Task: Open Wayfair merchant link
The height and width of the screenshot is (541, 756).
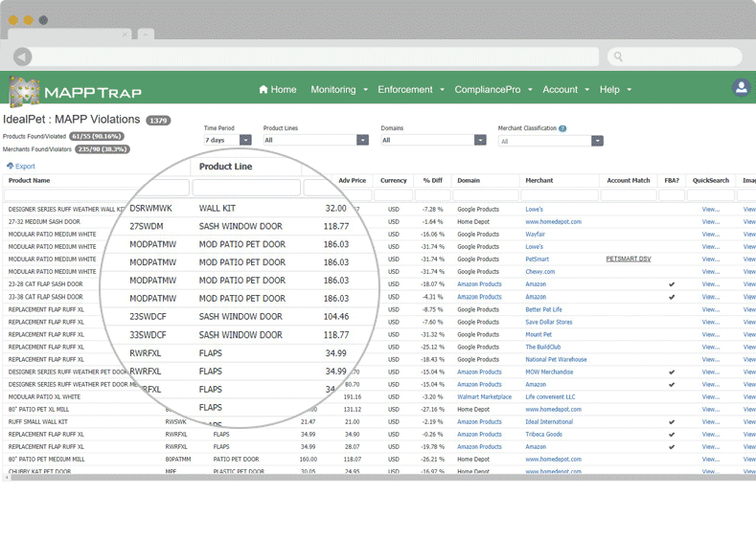Action: [536, 235]
